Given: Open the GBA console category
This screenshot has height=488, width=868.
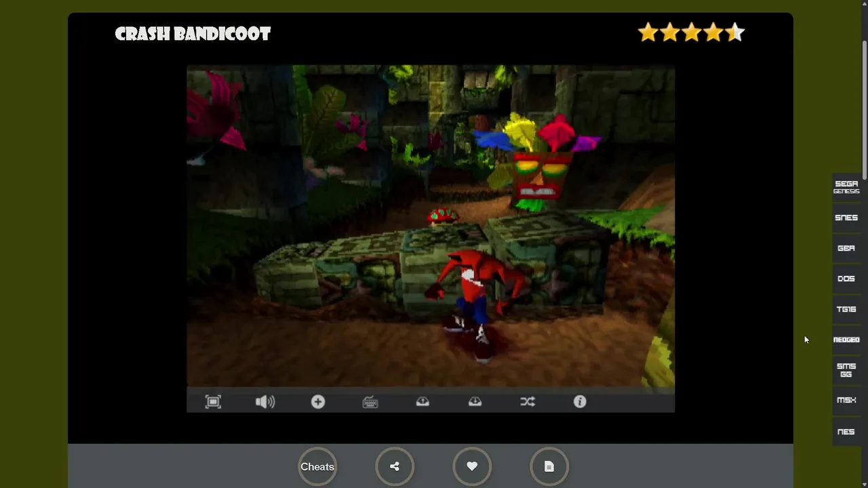Looking at the screenshot, I should (846, 248).
